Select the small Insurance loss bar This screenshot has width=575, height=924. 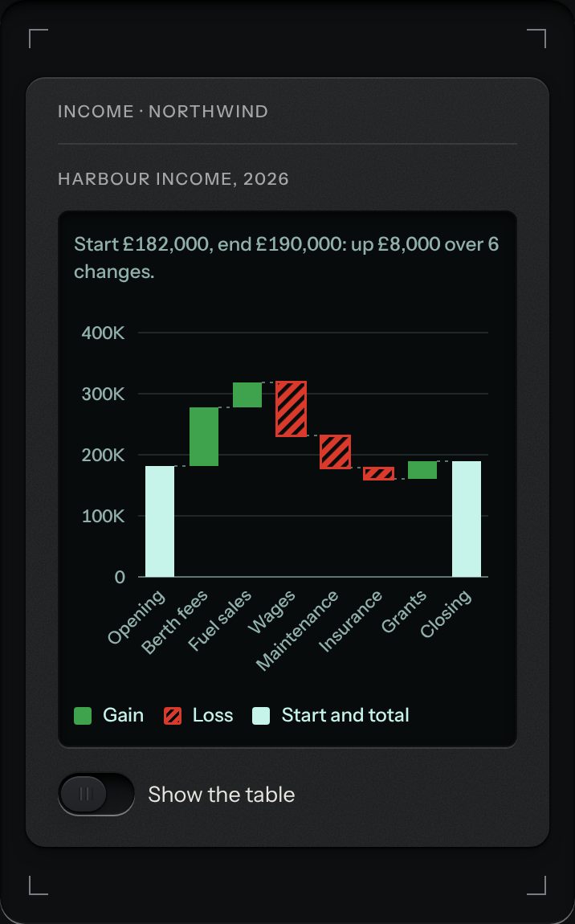(379, 474)
